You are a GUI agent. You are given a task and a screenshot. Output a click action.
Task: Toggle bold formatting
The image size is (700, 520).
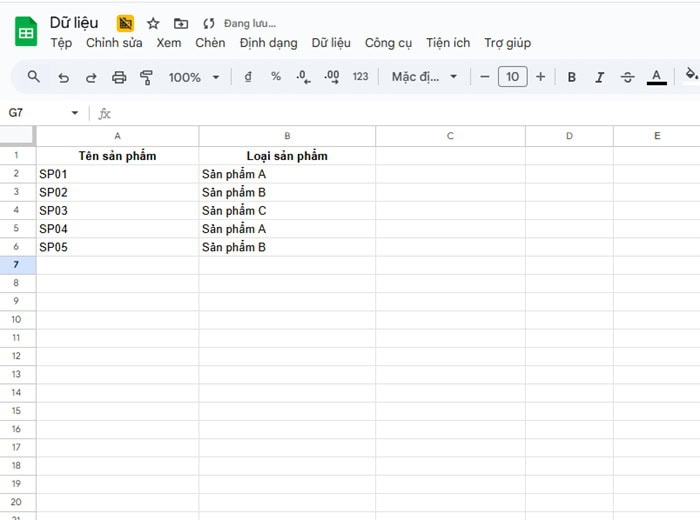571,77
